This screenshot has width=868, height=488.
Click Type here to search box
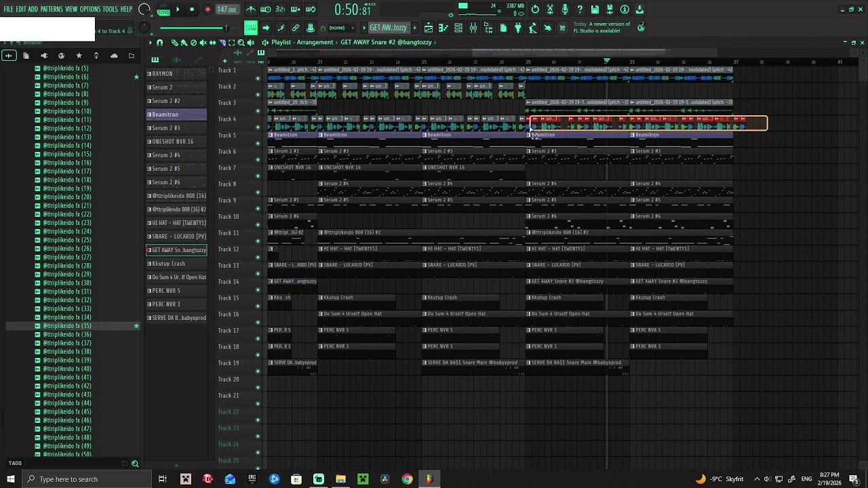click(x=87, y=479)
